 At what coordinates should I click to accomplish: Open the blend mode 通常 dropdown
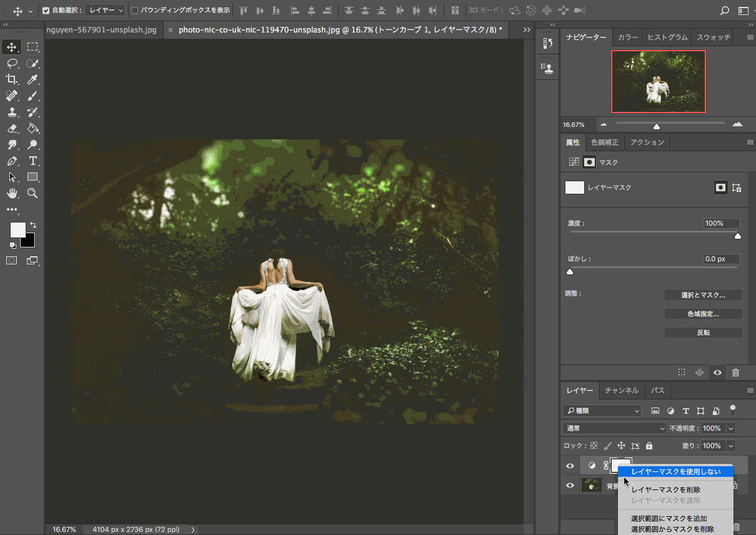click(x=615, y=428)
